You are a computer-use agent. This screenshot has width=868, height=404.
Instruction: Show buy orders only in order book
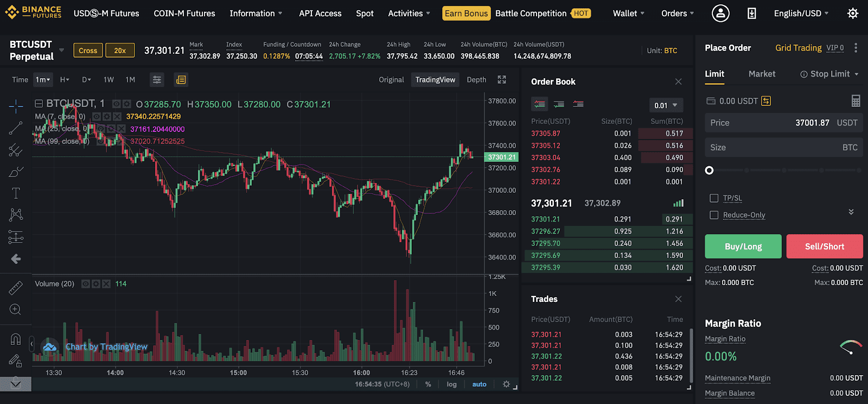[x=559, y=104]
